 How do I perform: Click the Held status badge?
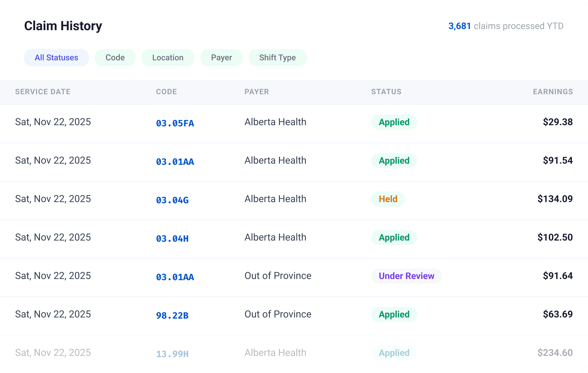coord(388,199)
